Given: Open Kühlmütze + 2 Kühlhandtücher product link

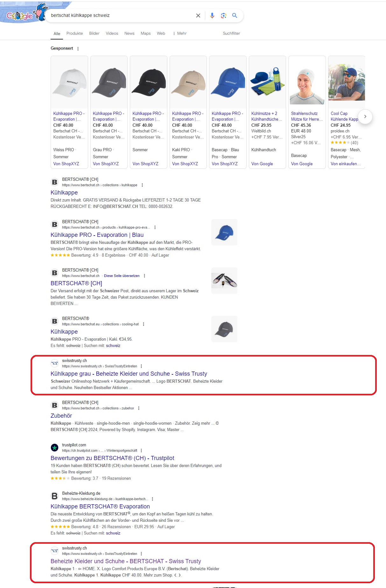Looking at the screenshot, I should point(267,117).
